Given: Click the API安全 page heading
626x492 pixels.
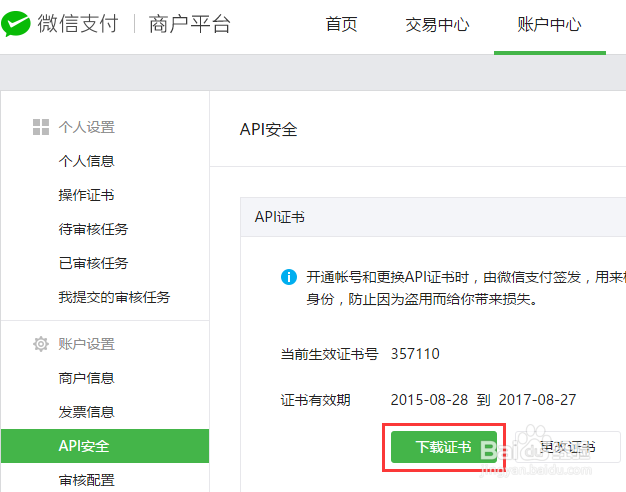Looking at the screenshot, I should (268, 129).
